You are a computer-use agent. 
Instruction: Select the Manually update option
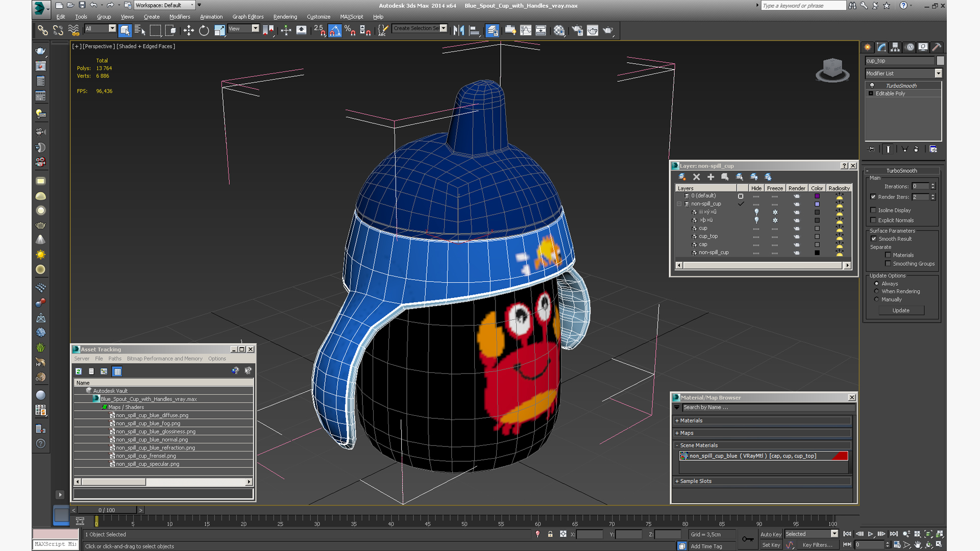click(x=877, y=299)
